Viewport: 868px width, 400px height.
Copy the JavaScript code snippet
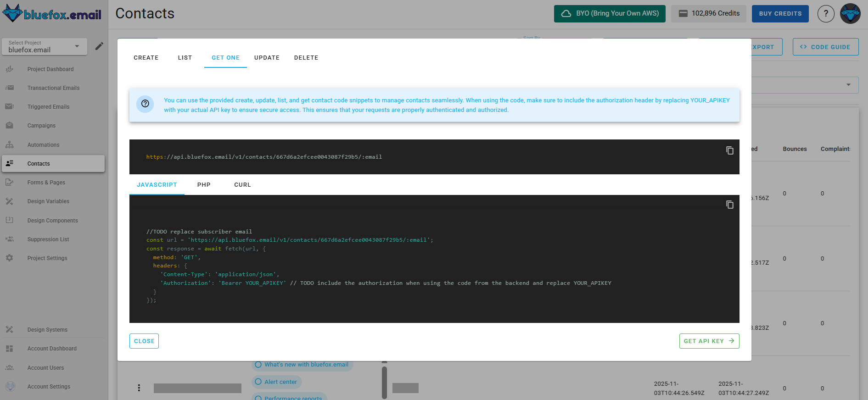[x=729, y=205]
